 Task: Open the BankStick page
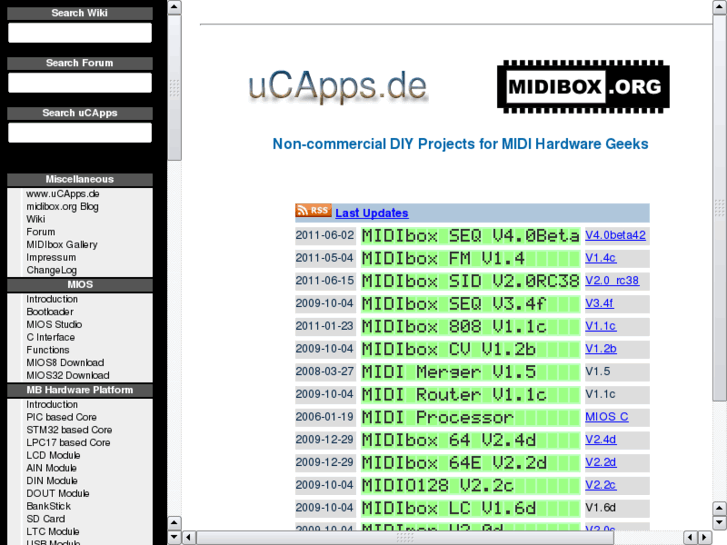[49, 506]
